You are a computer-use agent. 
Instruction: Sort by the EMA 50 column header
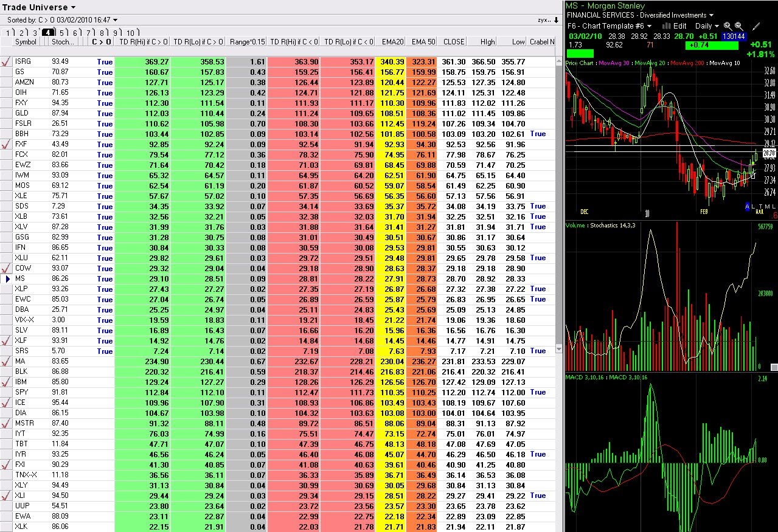pyautogui.click(x=423, y=42)
